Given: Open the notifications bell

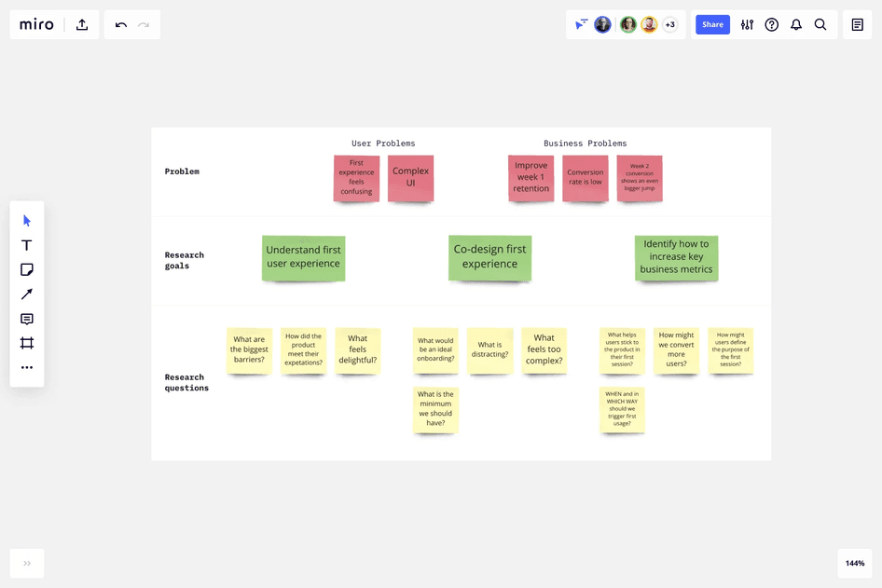Looking at the screenshot, I should tap(795, 24).
